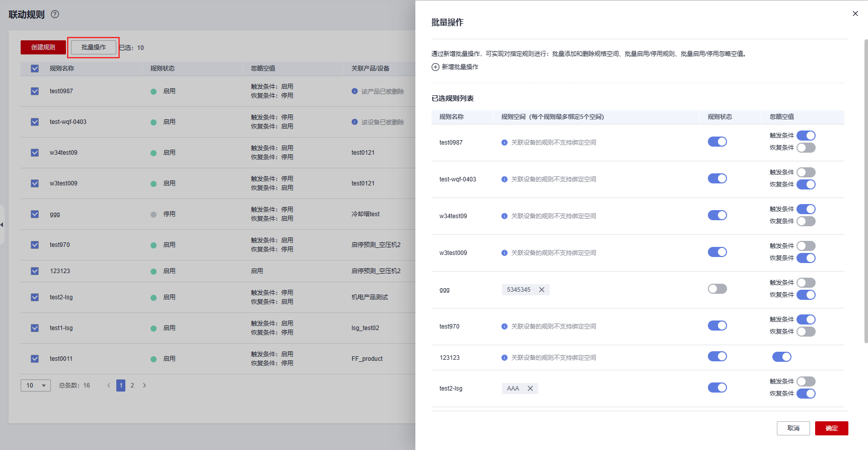868x450 pixels.
Task: Toggle rule status switch for test2-lsg
Action: (x=717, y=388)
